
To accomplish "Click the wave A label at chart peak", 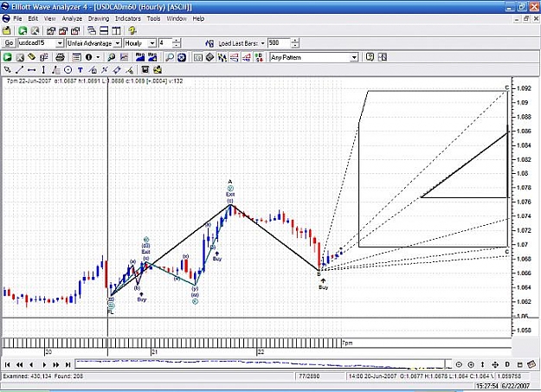I will [230, 182].
